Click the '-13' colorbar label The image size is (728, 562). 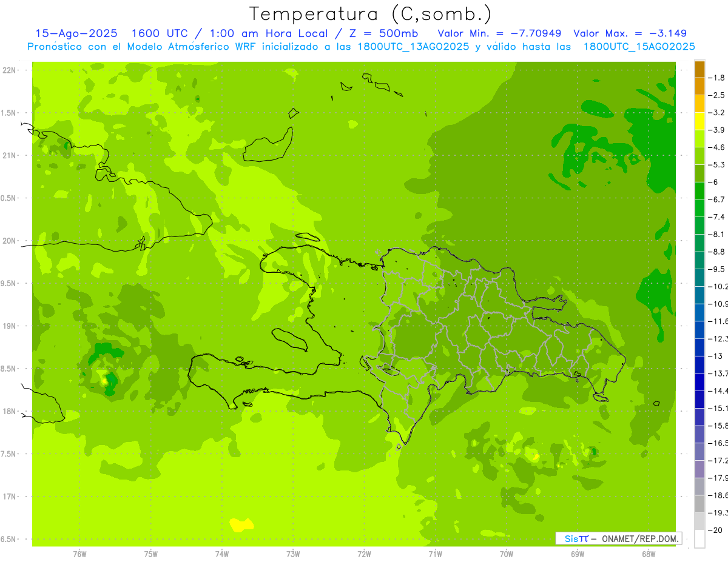(716, 356)
